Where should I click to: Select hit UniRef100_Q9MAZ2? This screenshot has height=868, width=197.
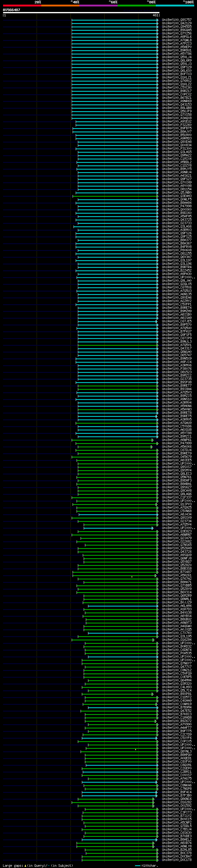177,155
